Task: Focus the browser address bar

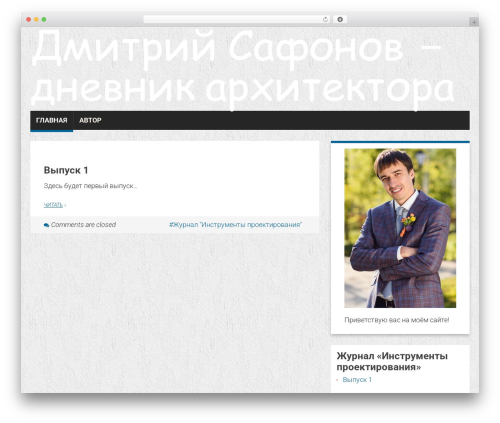Action: (237, 19)
